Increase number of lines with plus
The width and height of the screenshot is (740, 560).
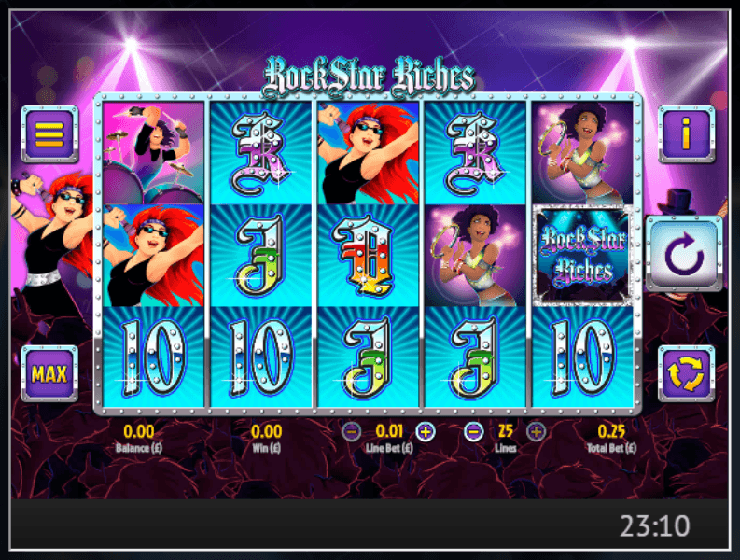536,431
